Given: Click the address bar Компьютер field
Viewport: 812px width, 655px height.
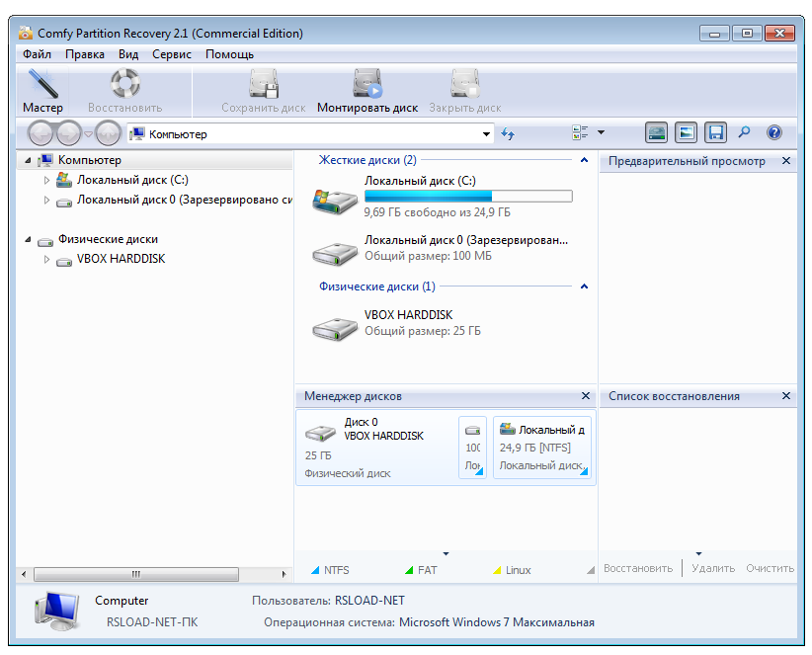Looking at the screenshot, I should [309, 134].
